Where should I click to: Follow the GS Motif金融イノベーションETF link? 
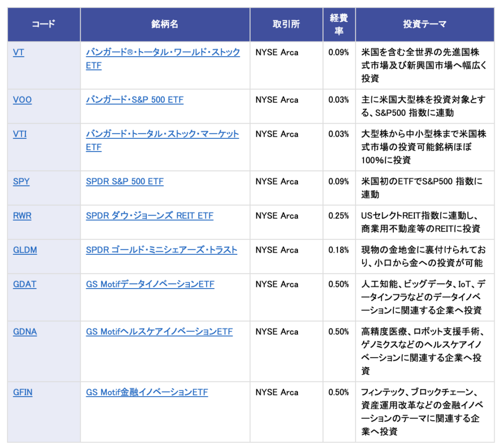coord(147,392)
